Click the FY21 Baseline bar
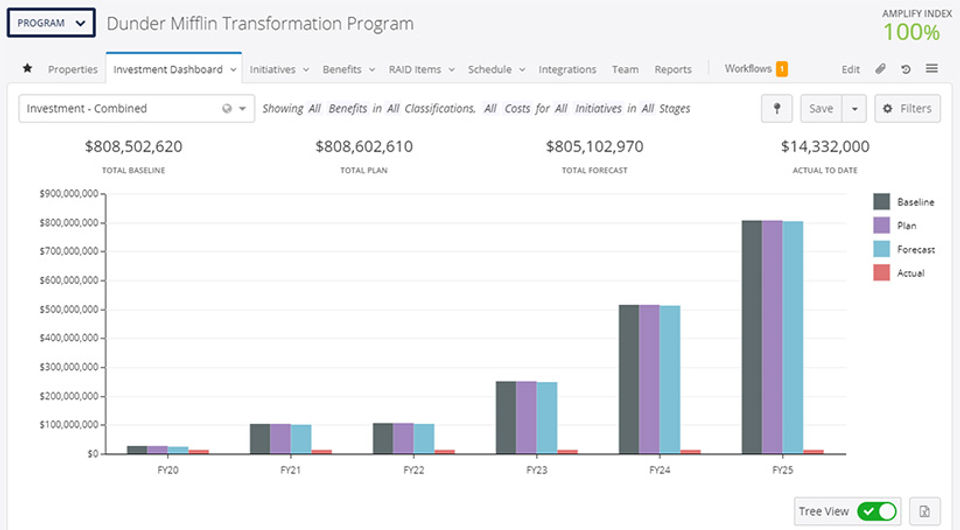The width and height of the screenshot is (960, 530). pyautogui.click(x=260, y=439)
